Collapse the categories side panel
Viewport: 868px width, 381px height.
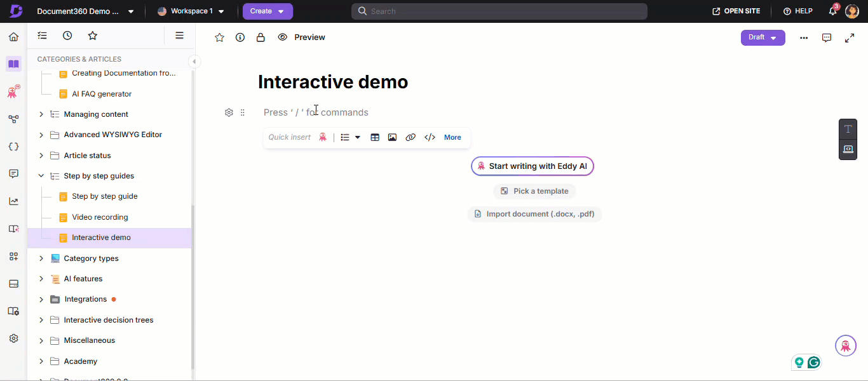tap(194, 62)
